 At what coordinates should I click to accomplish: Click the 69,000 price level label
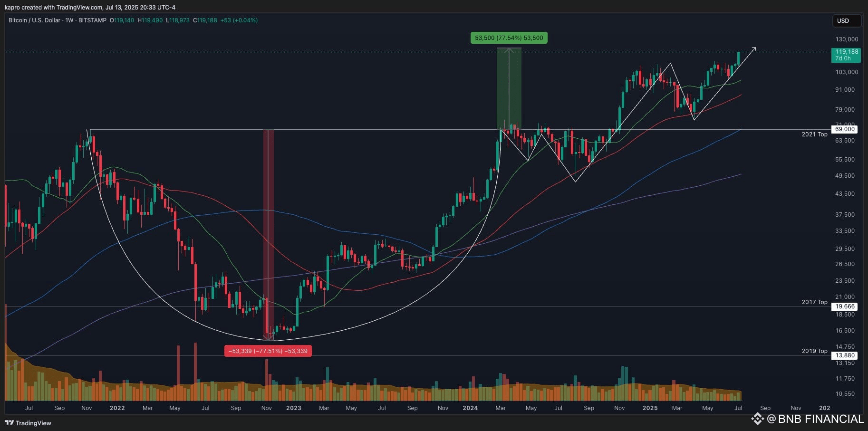(x=845, y=129)
